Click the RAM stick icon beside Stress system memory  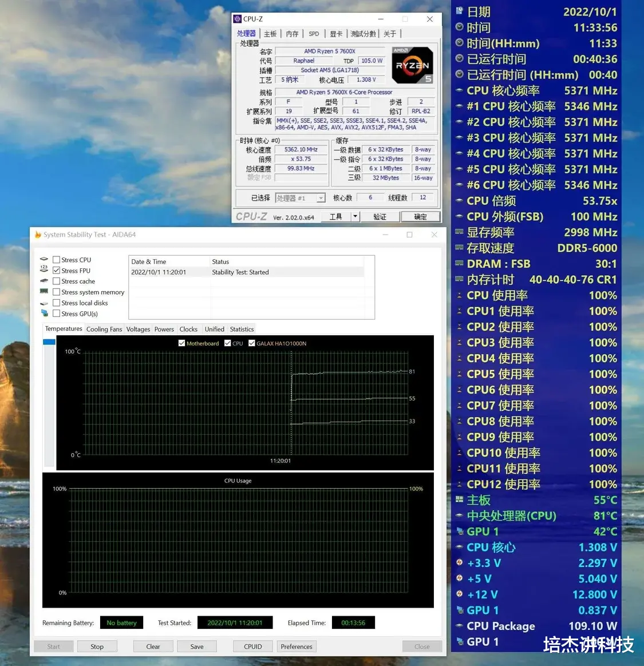pyautogui.click(x=44, y=292)
